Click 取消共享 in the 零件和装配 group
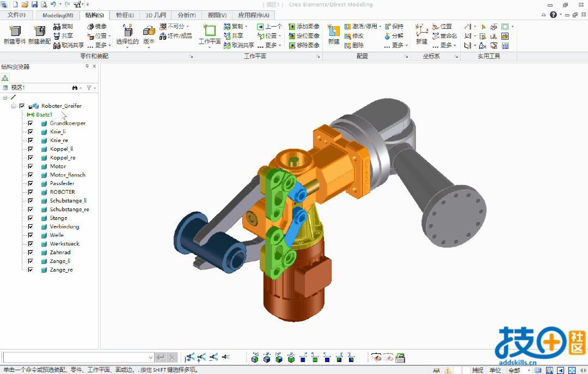 pyautogui.click(x=69, y=45)
